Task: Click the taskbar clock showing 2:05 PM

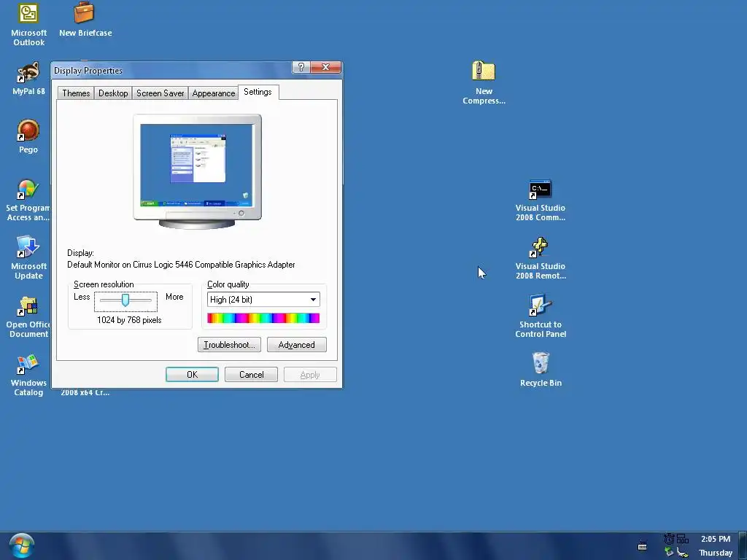Action: [x=715, y=539]
